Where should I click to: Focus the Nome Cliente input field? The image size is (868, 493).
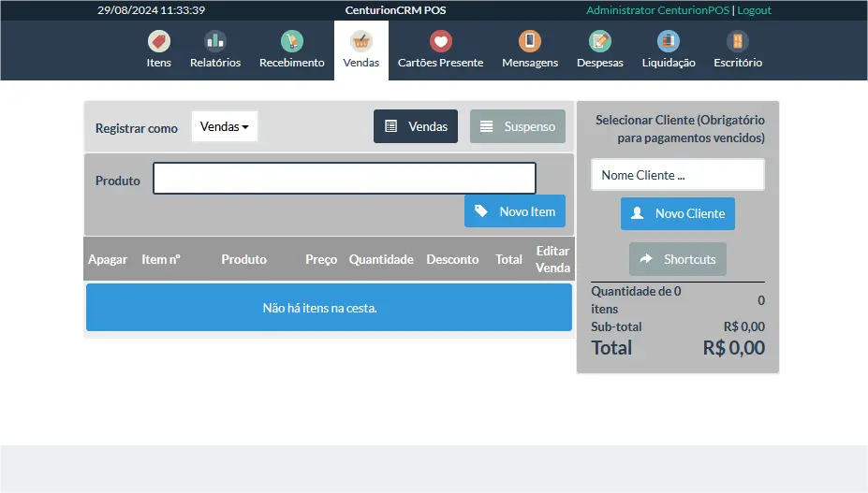pos(677,175)
